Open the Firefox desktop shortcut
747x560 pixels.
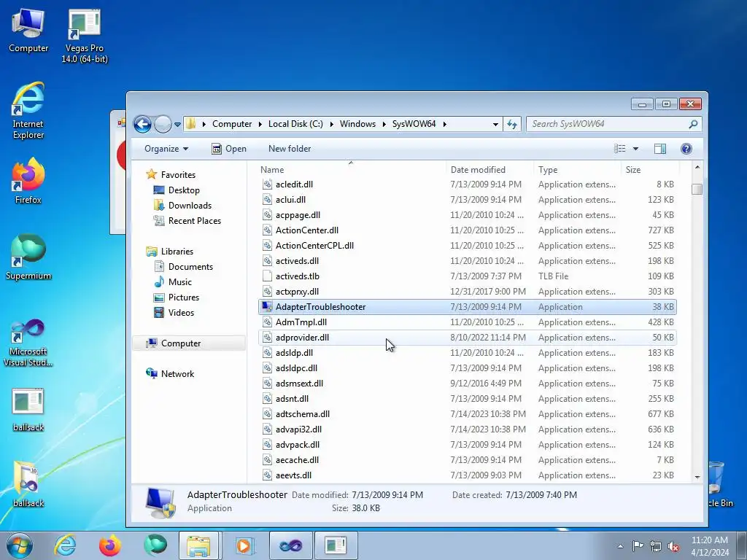click(x=28, y=182)
